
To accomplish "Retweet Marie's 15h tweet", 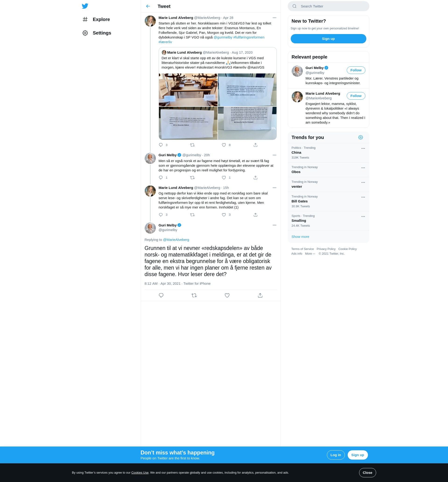I will (192, 215).
